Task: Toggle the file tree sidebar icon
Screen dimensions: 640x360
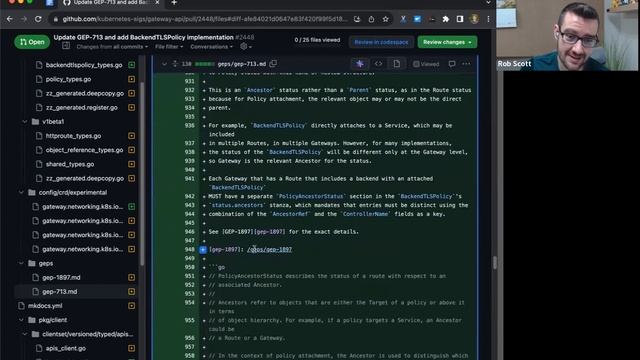Action: tap(66, 47)
